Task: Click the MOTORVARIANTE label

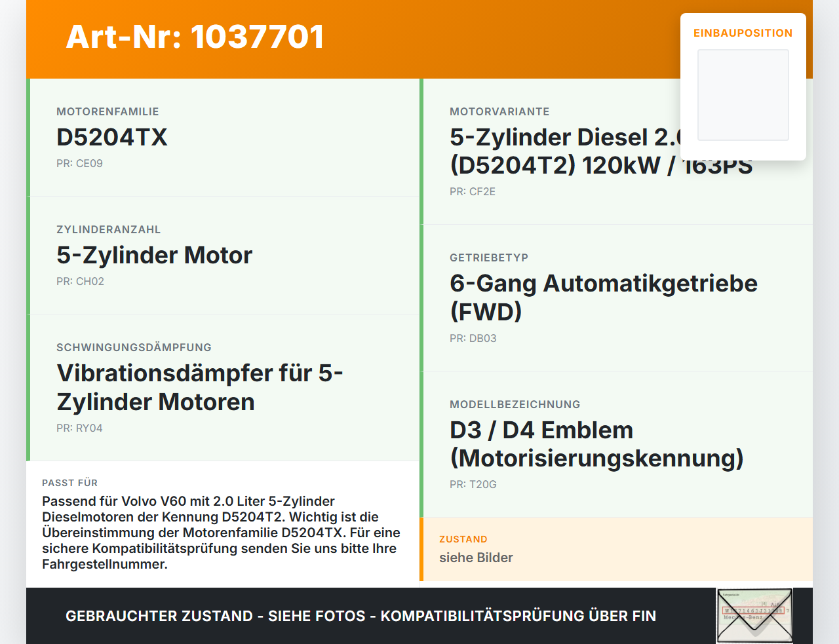Action: tap(499, 112)
